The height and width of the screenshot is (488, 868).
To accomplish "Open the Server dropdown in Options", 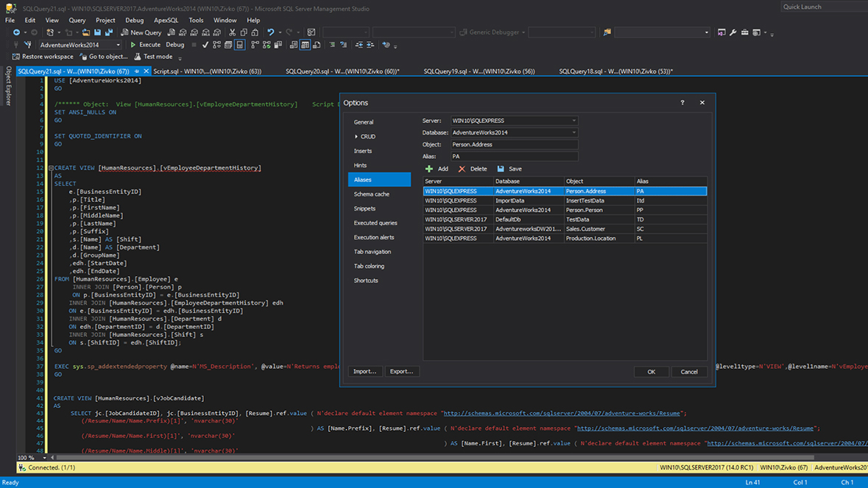I will 574,121.
